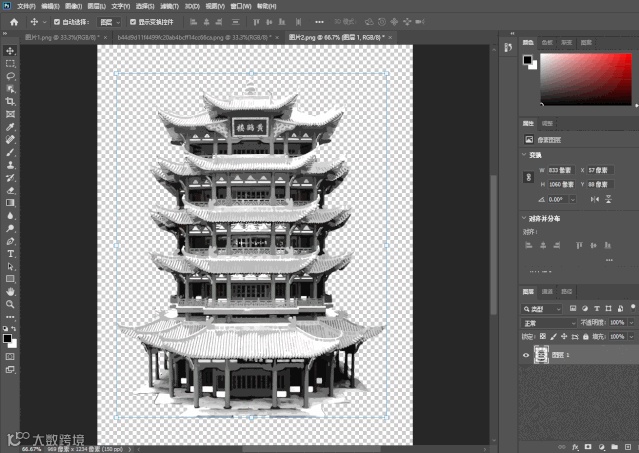Image resolution: width=639 pixels, height=453 pixels.
Task: Select the Crop tool
Action: pyautogui.click(x=10, y=101)
